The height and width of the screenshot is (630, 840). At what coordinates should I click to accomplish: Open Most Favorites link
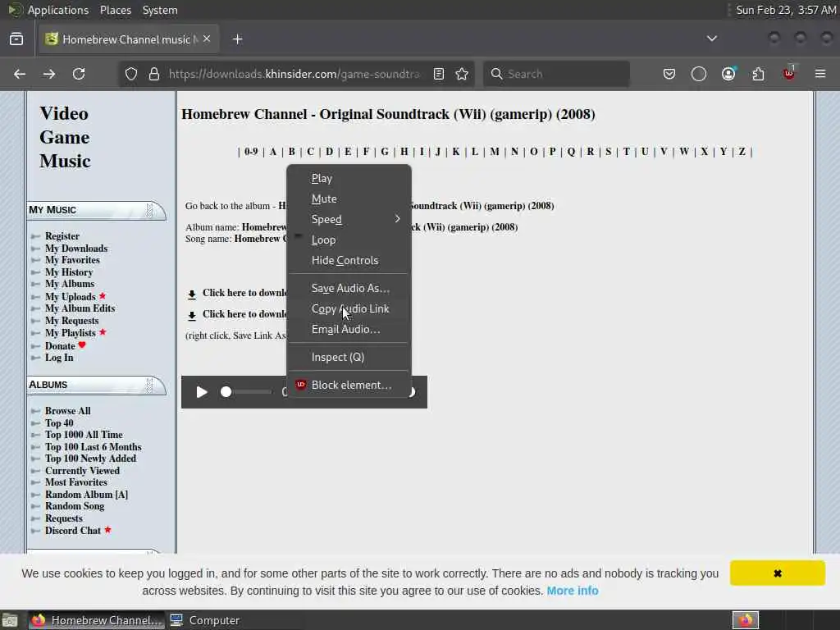76,482
